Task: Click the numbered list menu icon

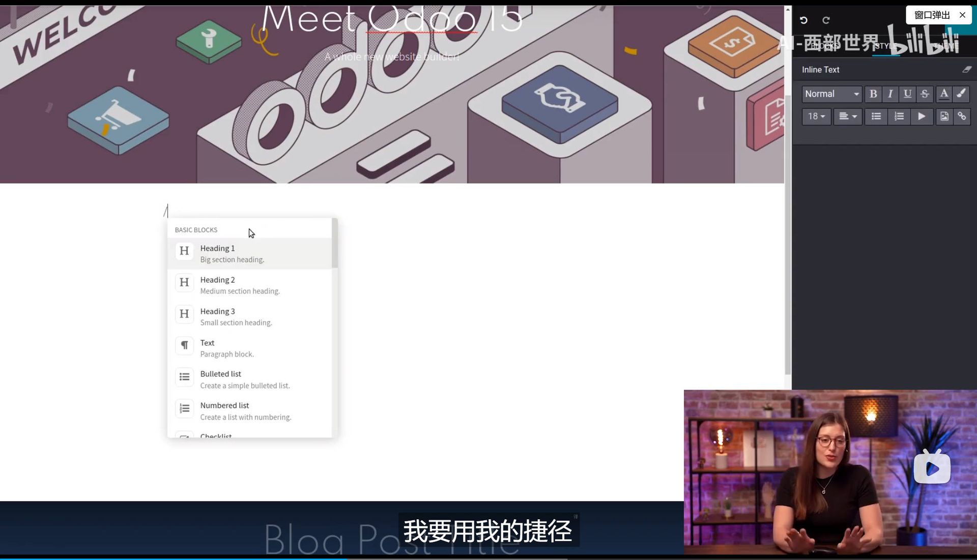Action: (184, 408)
